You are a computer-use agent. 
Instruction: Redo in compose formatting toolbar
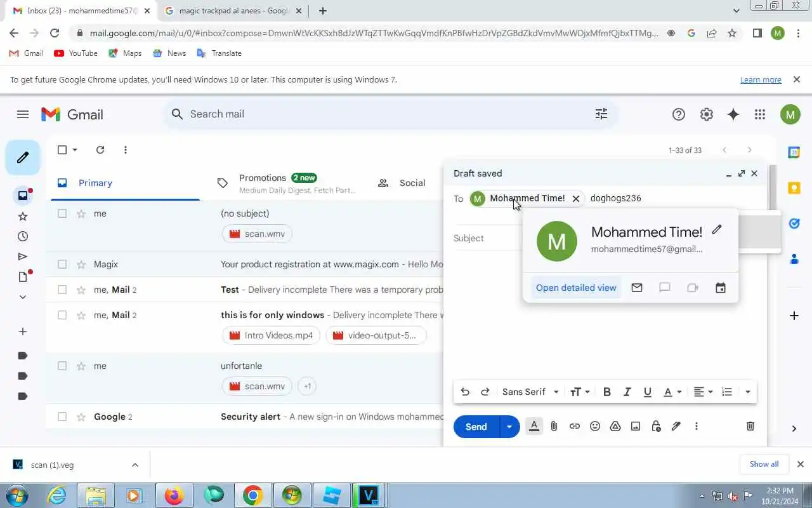[485, 392]
